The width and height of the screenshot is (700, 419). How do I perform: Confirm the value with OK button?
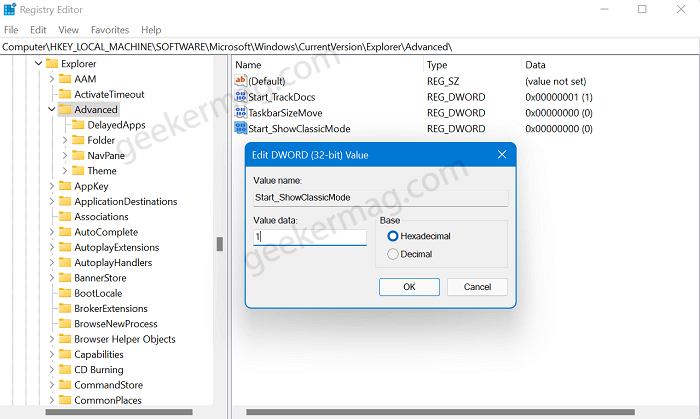point(409,287)
